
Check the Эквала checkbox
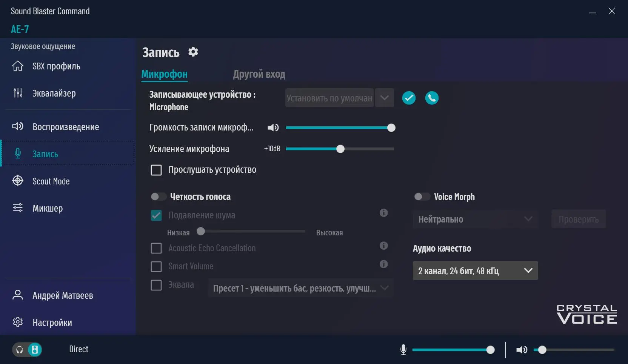pos(156,285)
